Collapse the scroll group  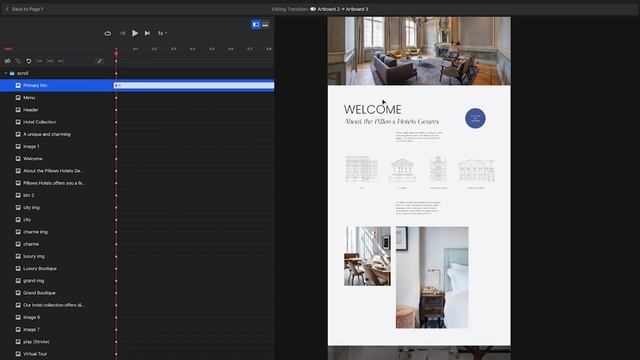6,73
